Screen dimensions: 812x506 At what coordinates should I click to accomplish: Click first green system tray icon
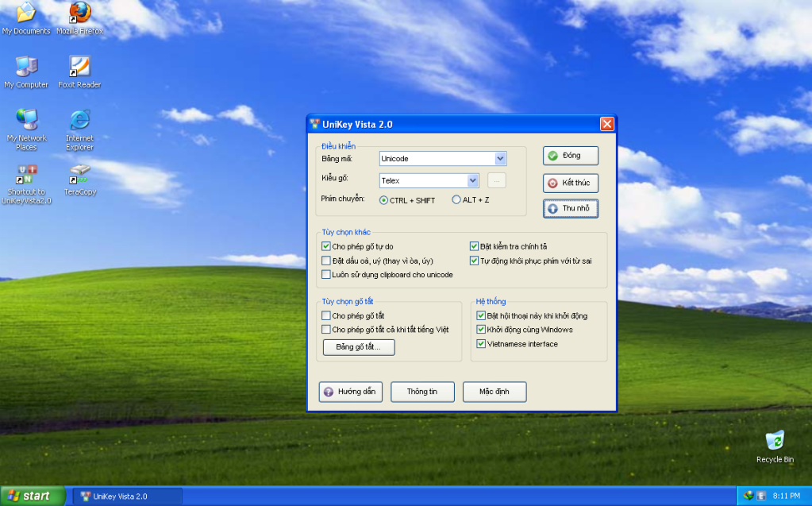(749, 496)
